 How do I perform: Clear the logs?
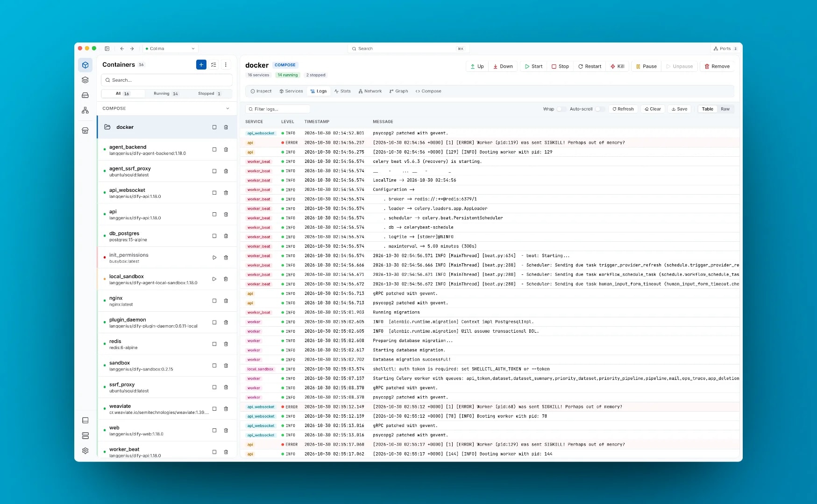click(x=653, y=109)
